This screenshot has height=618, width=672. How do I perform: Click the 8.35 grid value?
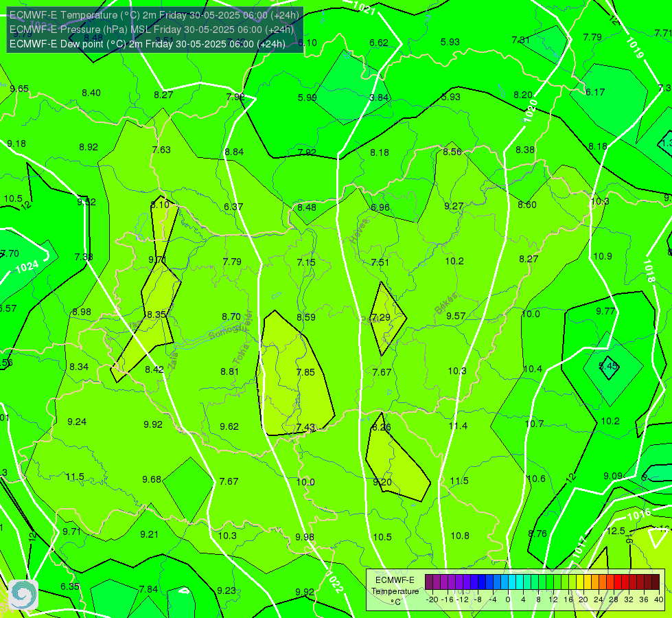(156, 314)
